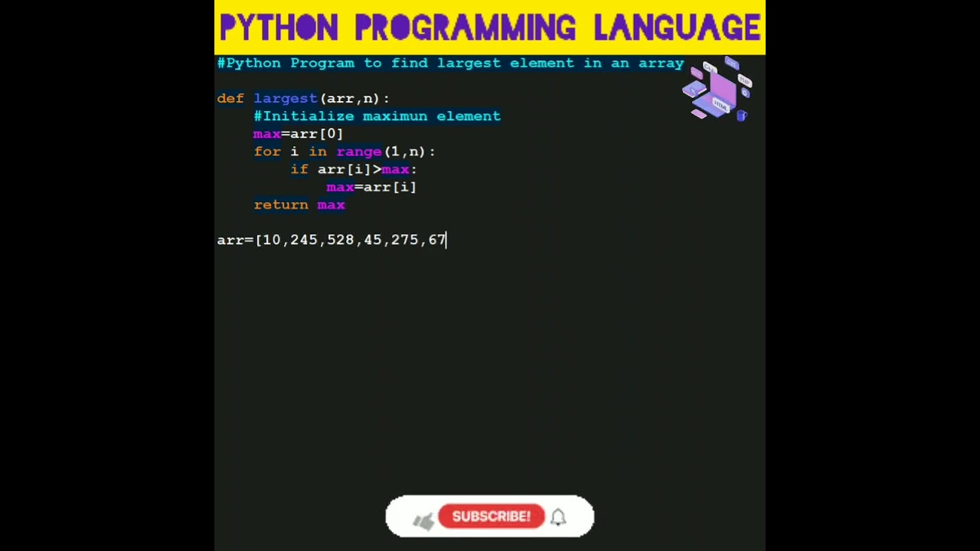Click the "arr=[10,245,528,45,275,67" line
Screen dimensions: 980x551
pyautogui.click(x=332, y=240)
